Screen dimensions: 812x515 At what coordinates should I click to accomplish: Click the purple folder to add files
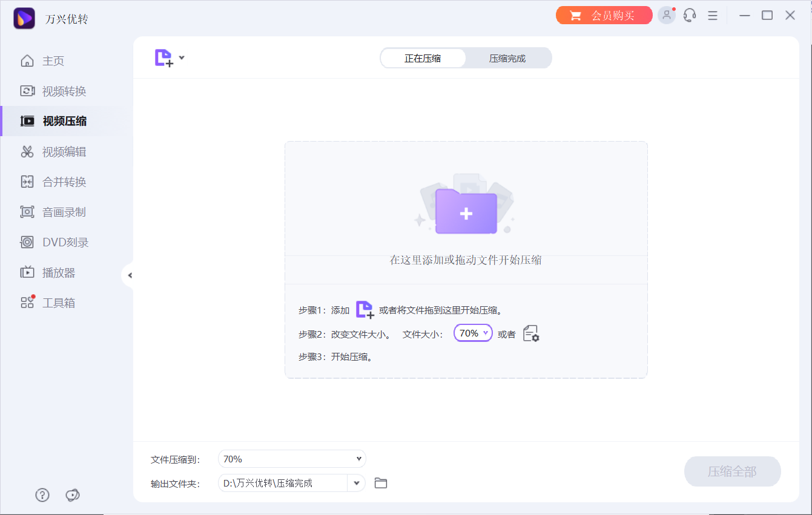pyautogui.click(x=466, y=212)
